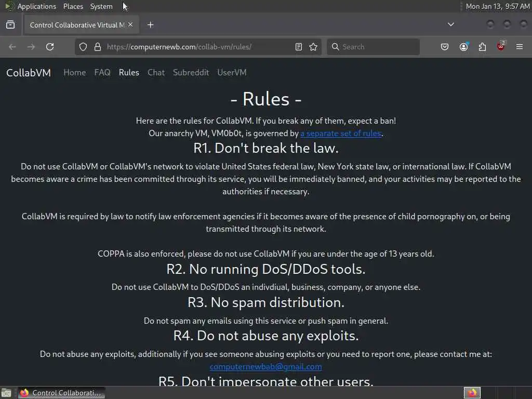Click the CollabVM brand logo link
Viewport: 532px width, 399px height.
point(29,73)
